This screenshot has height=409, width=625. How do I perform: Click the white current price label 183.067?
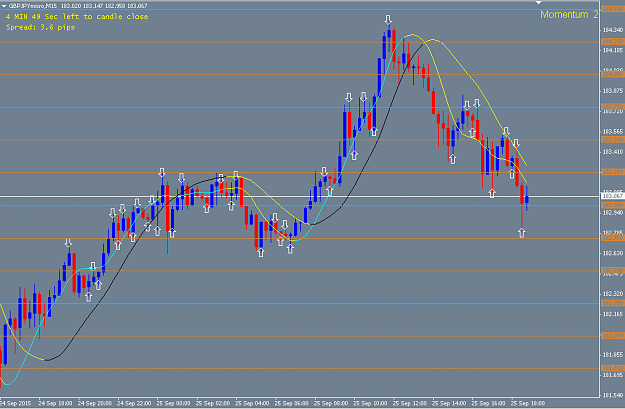[613, 196]
